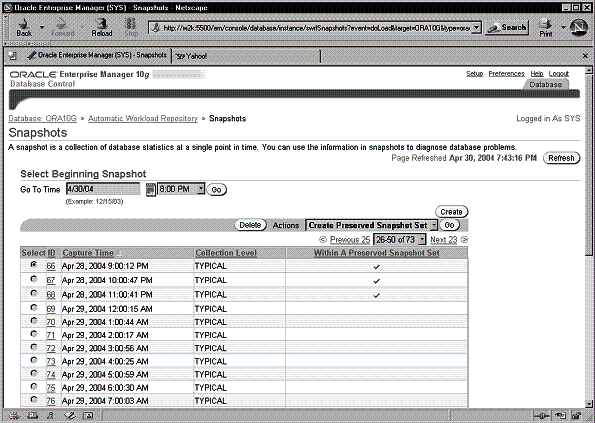Select the radio button for snapshot 75
The width and height of the screenshot is (595, 423).
(x=34, y=386)
